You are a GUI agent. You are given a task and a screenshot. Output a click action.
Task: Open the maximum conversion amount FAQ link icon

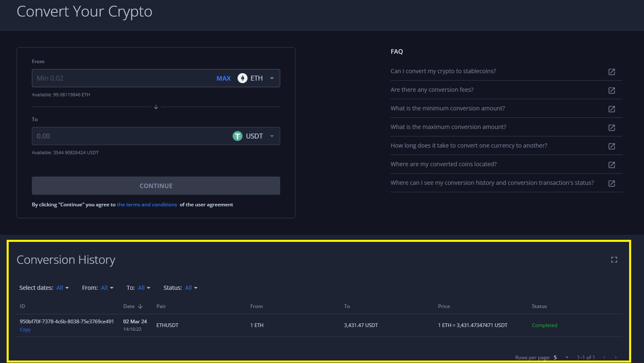pyautogui.click(x=611, y=128)
